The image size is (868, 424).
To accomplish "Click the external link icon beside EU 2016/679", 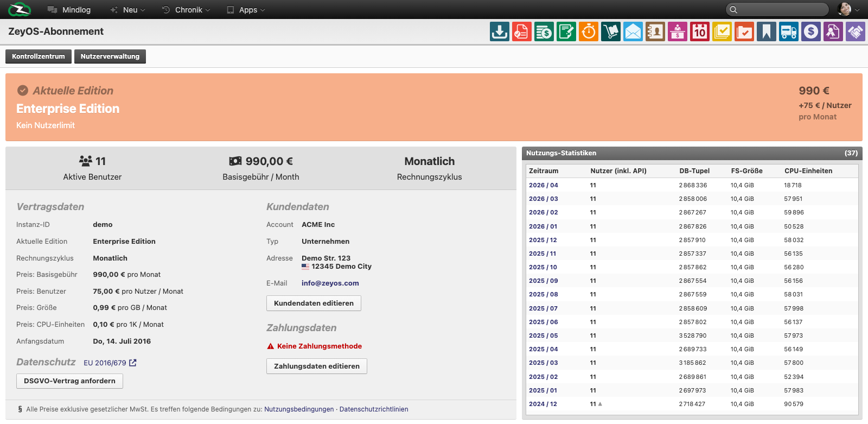I will click(133, 363).
